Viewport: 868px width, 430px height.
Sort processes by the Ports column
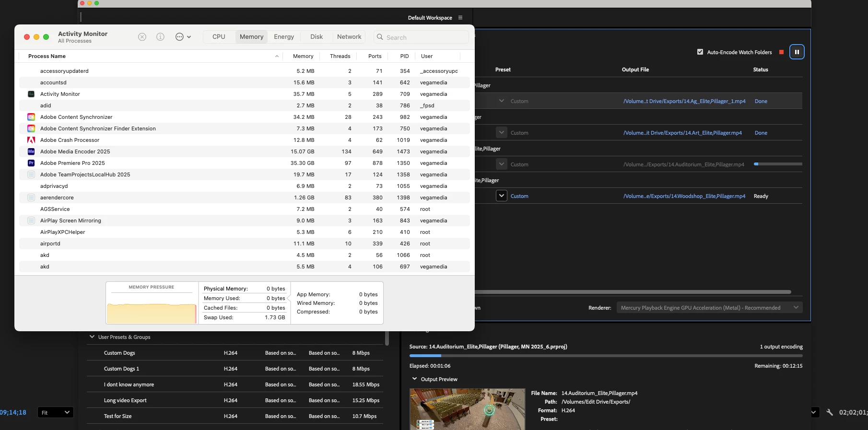pyautogui.click(x=375, y=56)
